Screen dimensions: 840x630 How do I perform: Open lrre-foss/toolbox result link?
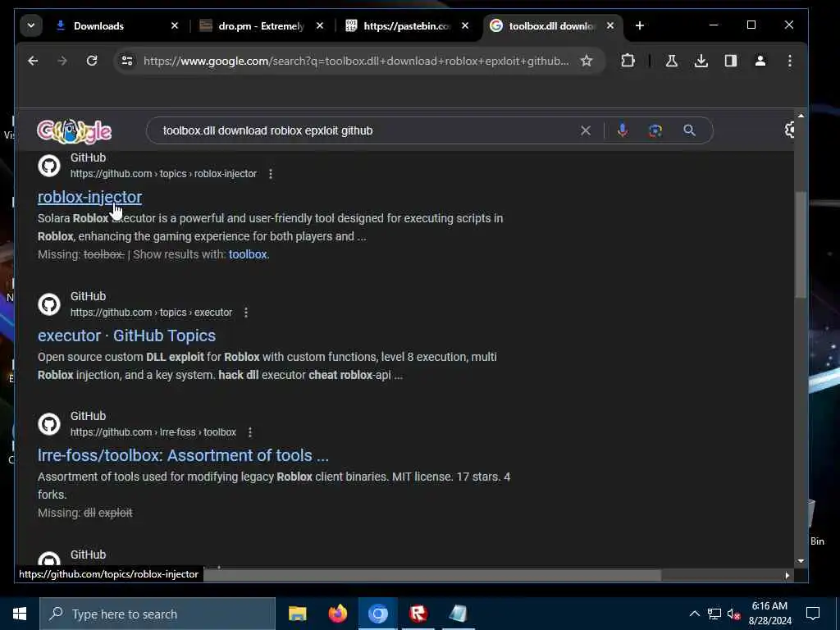coord(183,455)
